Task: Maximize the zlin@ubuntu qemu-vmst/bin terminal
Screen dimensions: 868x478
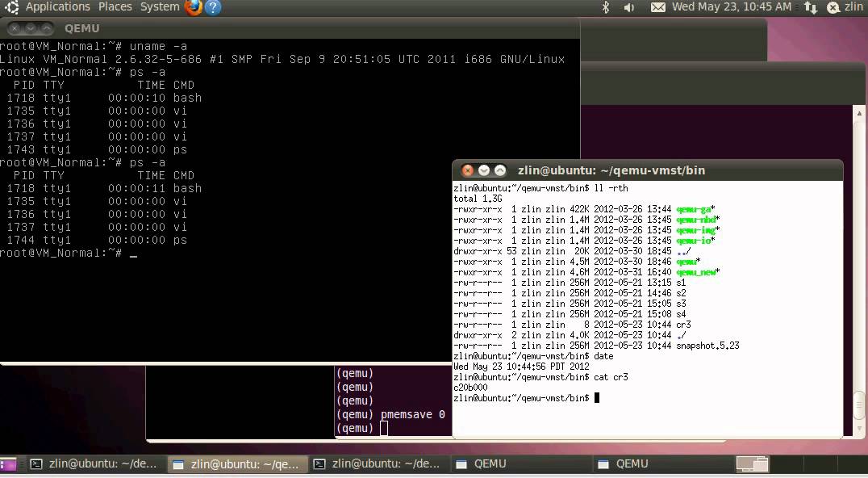Action: [x=500, y=170]
